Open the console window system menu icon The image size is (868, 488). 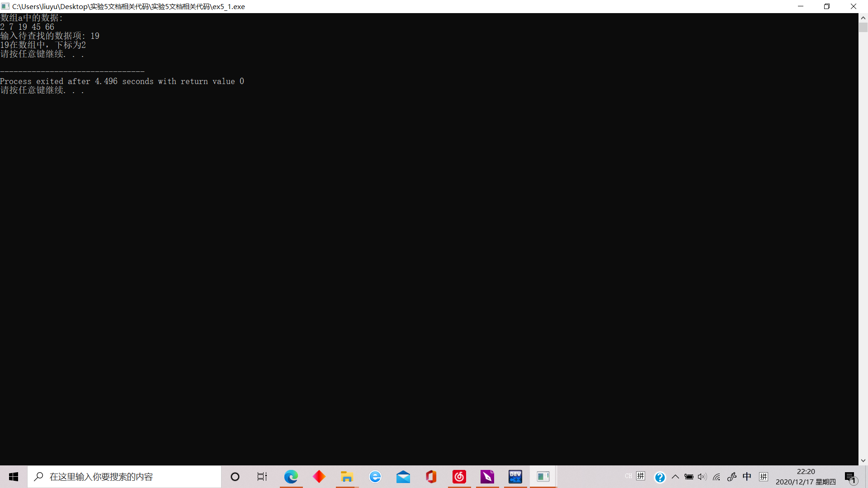[x=5, y=6]
